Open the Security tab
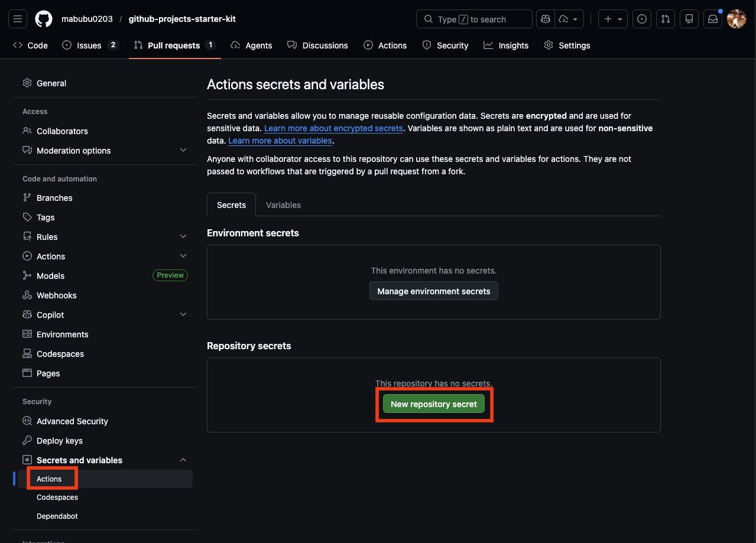This screenshot has height=543, width=756. coord(446,45)
